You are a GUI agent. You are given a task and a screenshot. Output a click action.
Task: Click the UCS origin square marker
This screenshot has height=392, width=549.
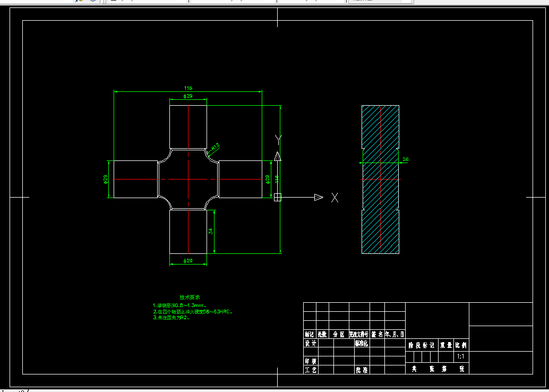pos(277,197)
